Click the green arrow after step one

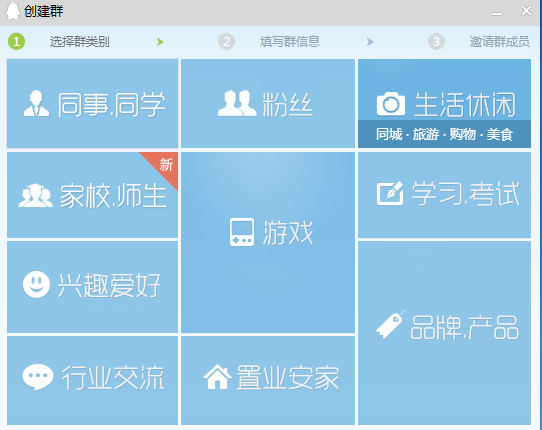tap(160, 42)
